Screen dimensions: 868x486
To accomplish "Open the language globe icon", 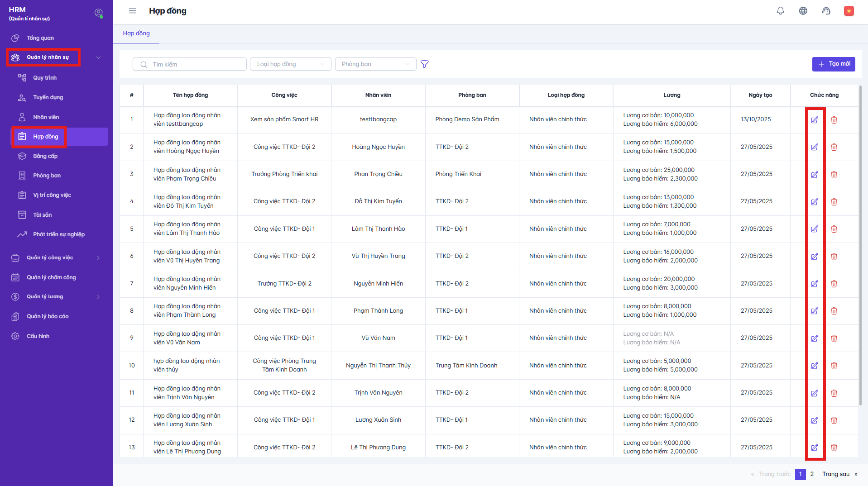I will [x=803, y=11].
